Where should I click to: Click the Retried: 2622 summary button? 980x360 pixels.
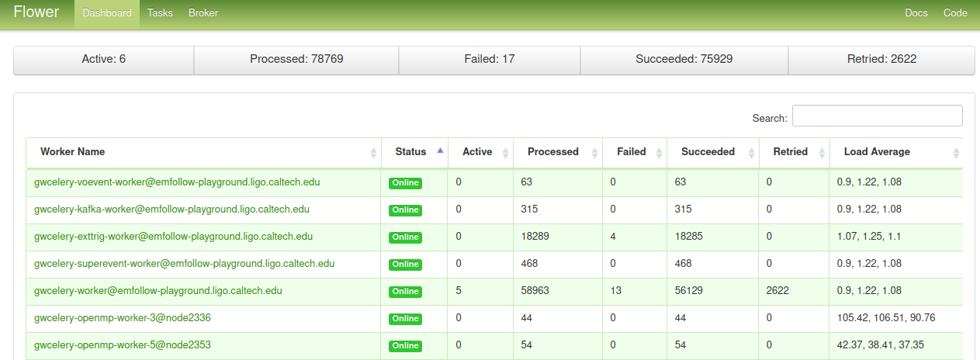point(881,59)
